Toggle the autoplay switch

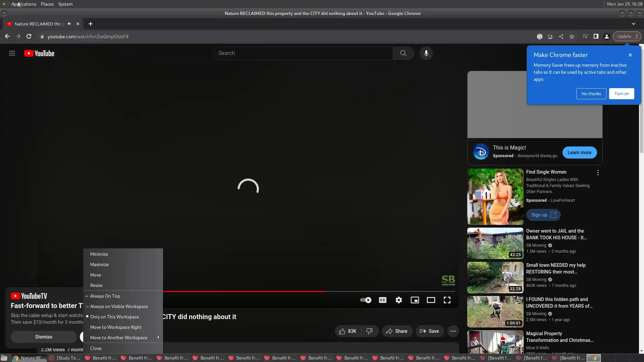pos(366,300)
